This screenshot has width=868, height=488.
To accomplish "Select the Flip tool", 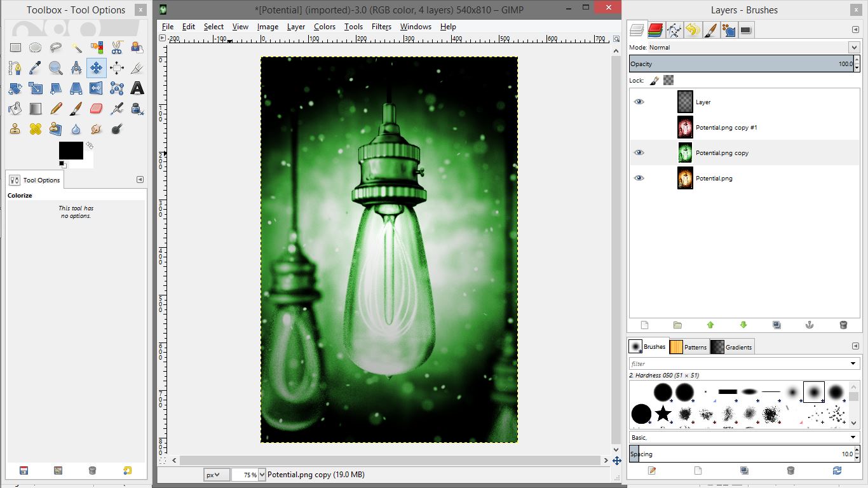I will [97, 88].
